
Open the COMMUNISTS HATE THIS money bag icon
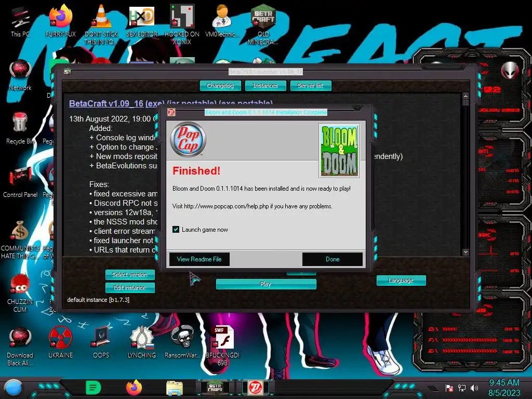click(x=20, y=240)
